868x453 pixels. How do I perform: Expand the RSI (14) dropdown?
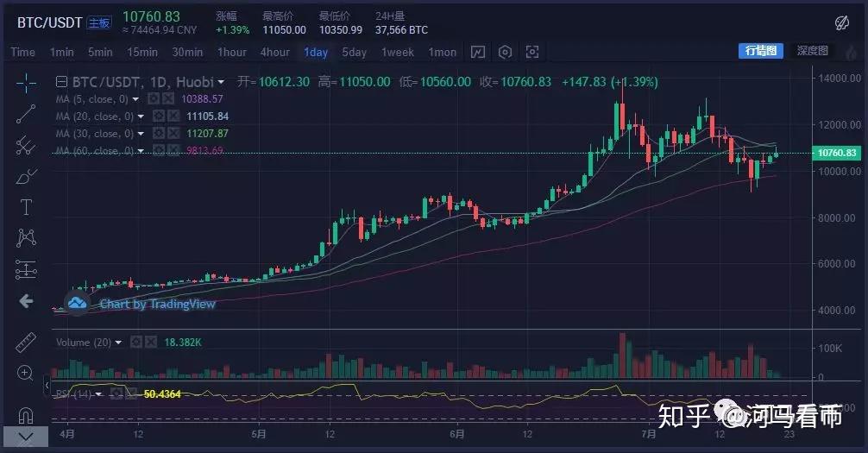coord(98,394)
